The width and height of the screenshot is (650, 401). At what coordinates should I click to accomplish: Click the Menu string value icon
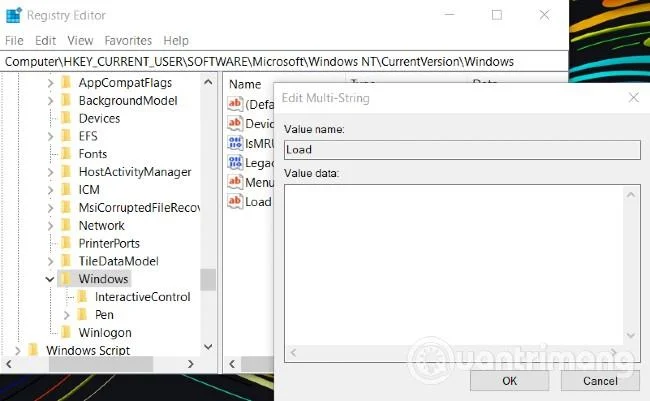click(x=235, y=182)
